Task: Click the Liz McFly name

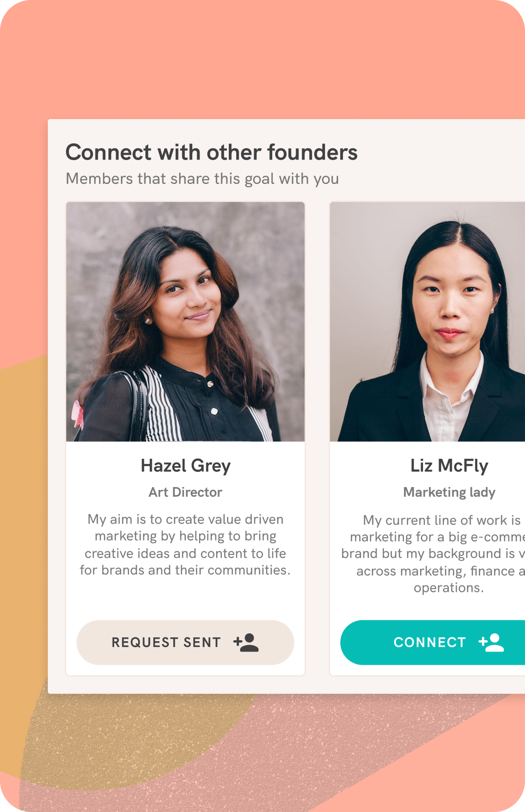Action: click(x=449, y=466)
